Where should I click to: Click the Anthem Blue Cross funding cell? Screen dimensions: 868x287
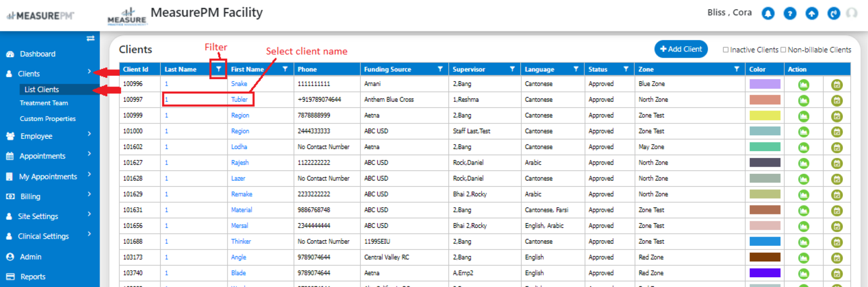click(389, 100)
